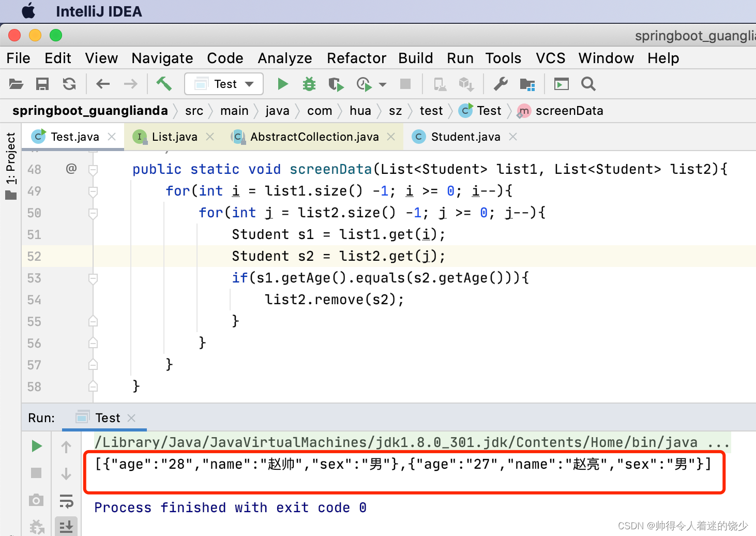Screen dimensions: 756x536
Task: Open the Run menu
Action: pos(460,58)
